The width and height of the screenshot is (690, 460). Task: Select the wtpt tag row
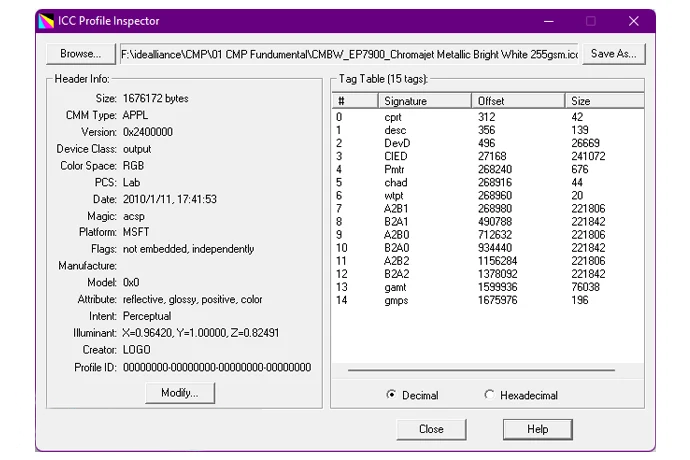tap(488, 195)
